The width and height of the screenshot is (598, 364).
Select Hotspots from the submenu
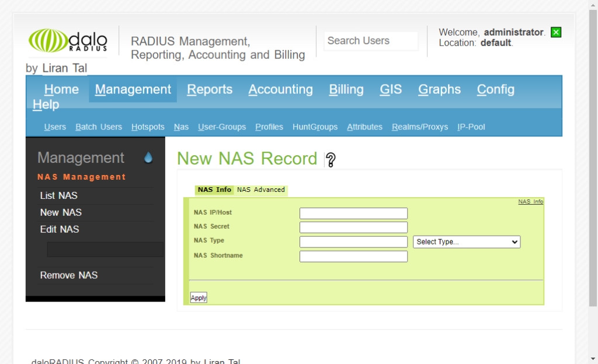pyautogui.click(x=147, y=127)
